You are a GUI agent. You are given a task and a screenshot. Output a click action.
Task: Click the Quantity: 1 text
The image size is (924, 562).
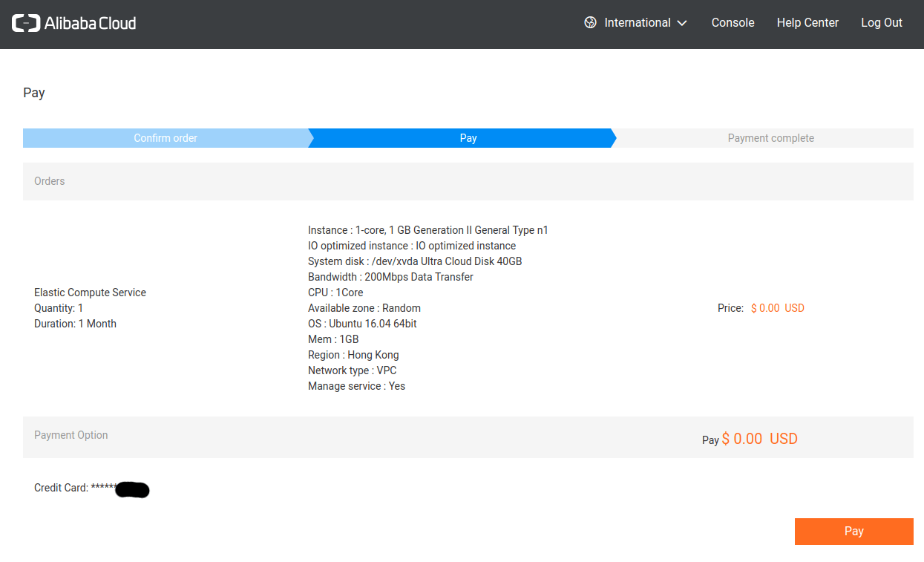(x=59, y=308)
